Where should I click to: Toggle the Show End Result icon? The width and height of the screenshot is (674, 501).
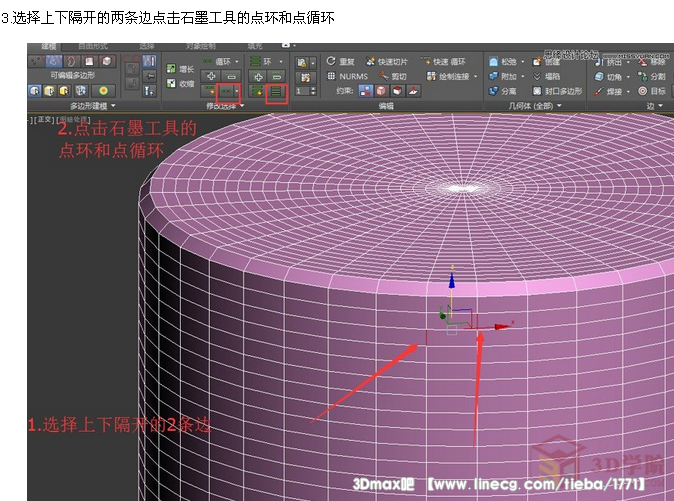tap(149, 61)
